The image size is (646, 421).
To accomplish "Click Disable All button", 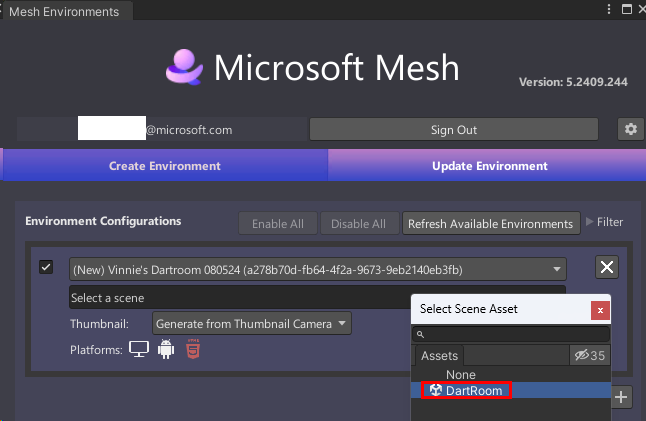I will coord(358,224).
